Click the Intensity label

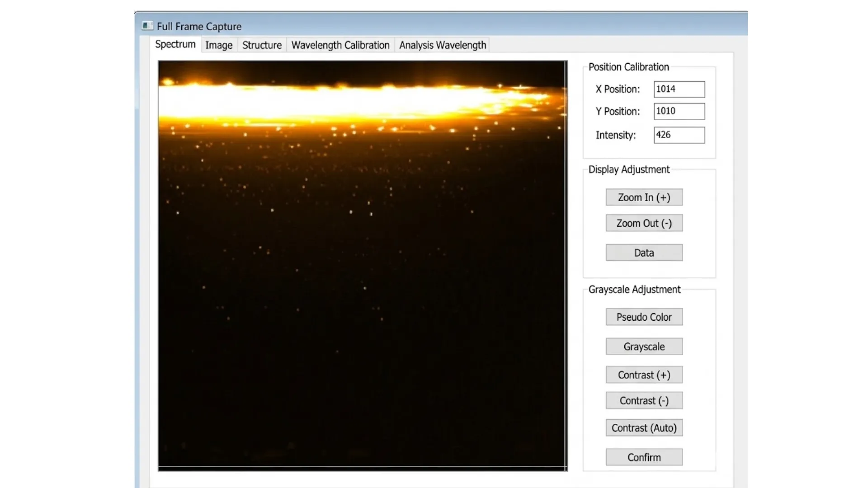tap(615, 135)
